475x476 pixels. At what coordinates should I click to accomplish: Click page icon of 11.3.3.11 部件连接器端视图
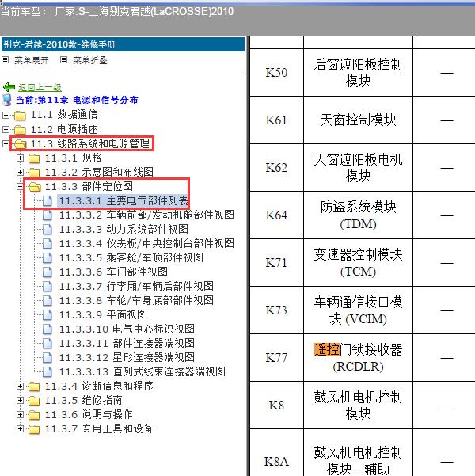click(47, 344)
